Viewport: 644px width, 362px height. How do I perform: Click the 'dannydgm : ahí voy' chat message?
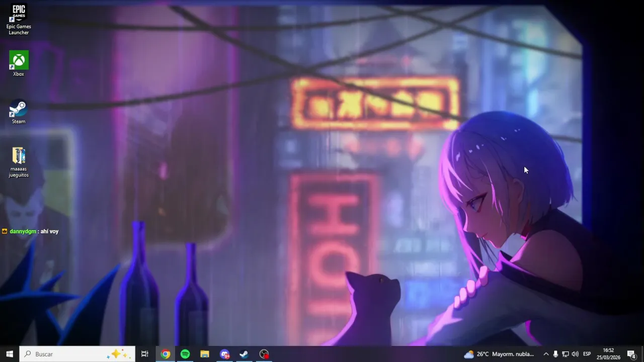pos(30,231)
